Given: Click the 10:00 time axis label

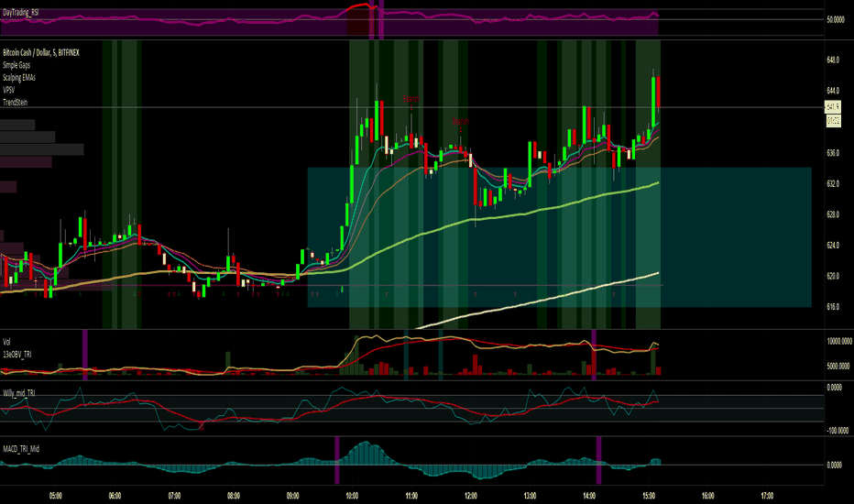Looking at the screenshot, I should tap(352, 496).
